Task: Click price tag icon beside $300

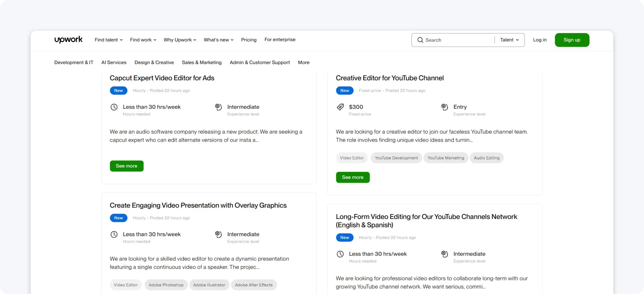Action: click(x=340, y=107)
